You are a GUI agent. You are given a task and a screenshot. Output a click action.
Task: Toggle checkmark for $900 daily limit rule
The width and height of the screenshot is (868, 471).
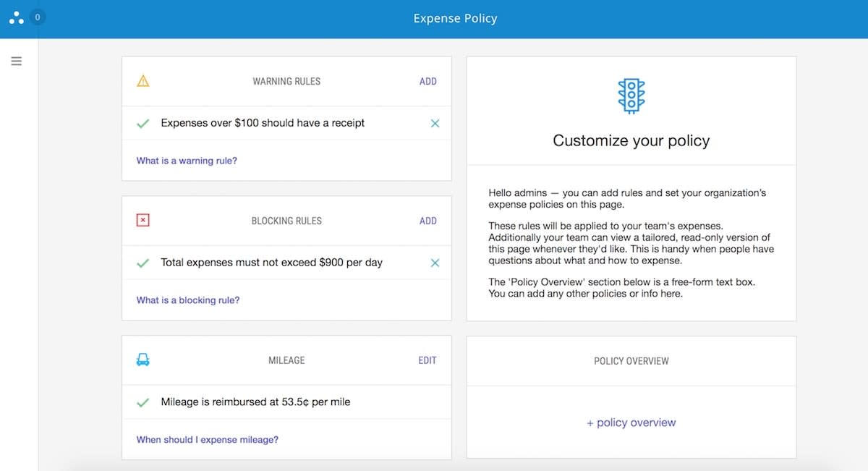click(143, 263)
